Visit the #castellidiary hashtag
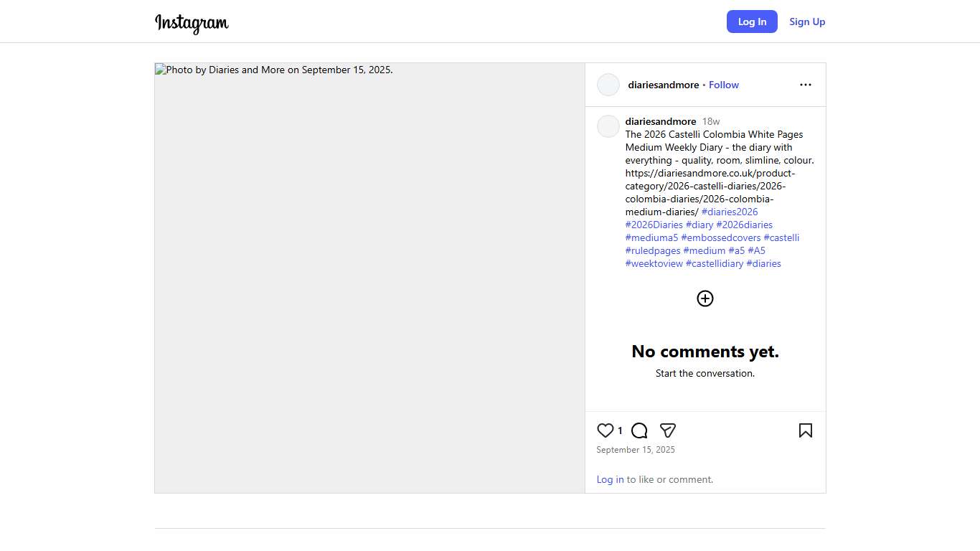The image size is (980, 551). pos(715,263)
